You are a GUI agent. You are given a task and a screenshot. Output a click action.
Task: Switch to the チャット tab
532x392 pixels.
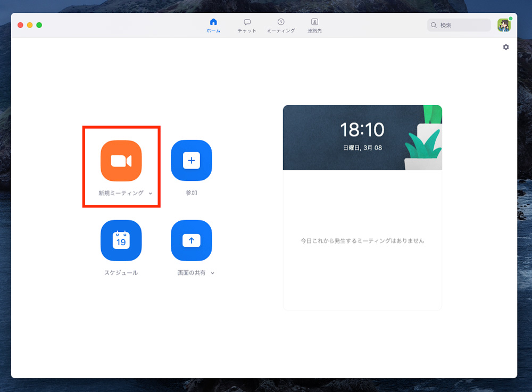(x=247, y=26)
